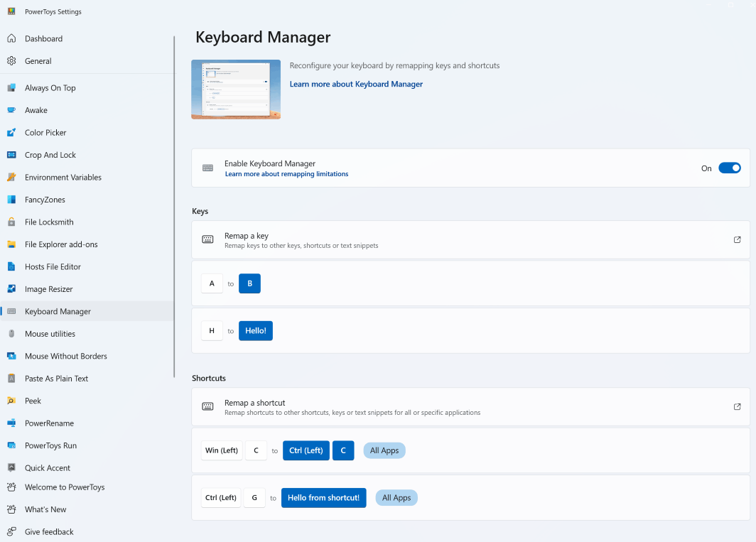Click the Hello from shortcut! snippet

pyautogui.click(x=323, y=498)
